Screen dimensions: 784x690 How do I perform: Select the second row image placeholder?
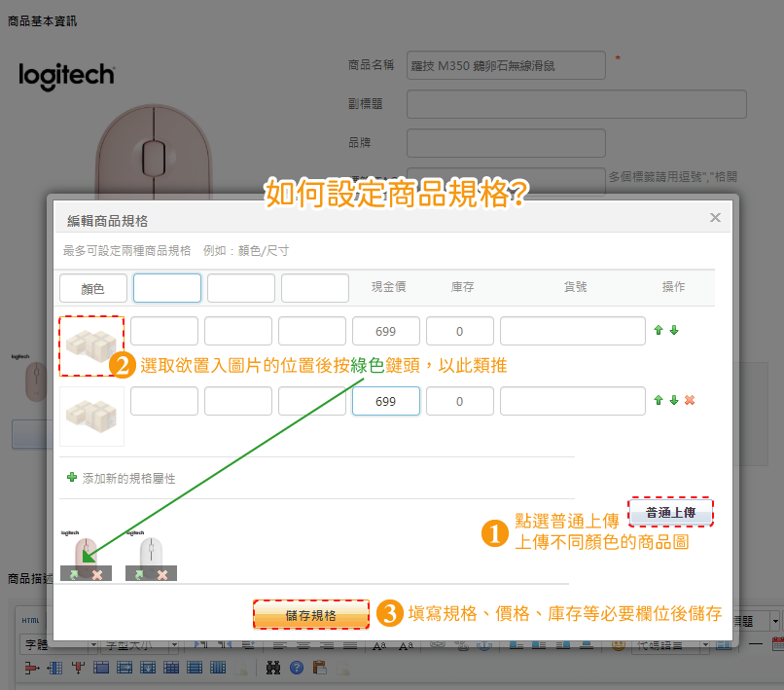91,417
